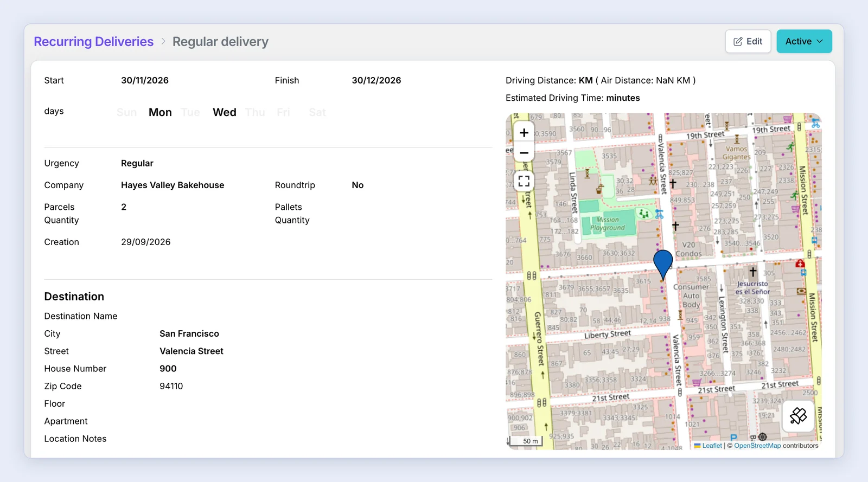This screenshot has height=482, width=868.
Task: Click the Mission Playground label on map
Action: (608, 224)
